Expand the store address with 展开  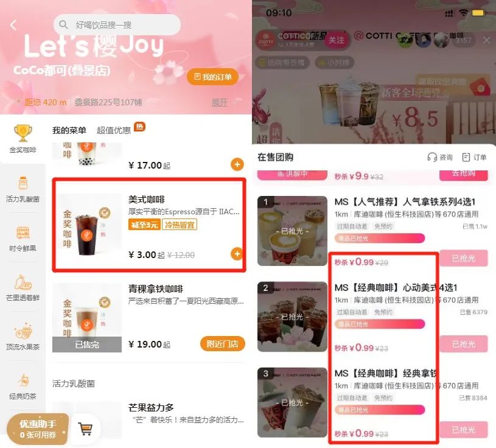coord(220,102)
